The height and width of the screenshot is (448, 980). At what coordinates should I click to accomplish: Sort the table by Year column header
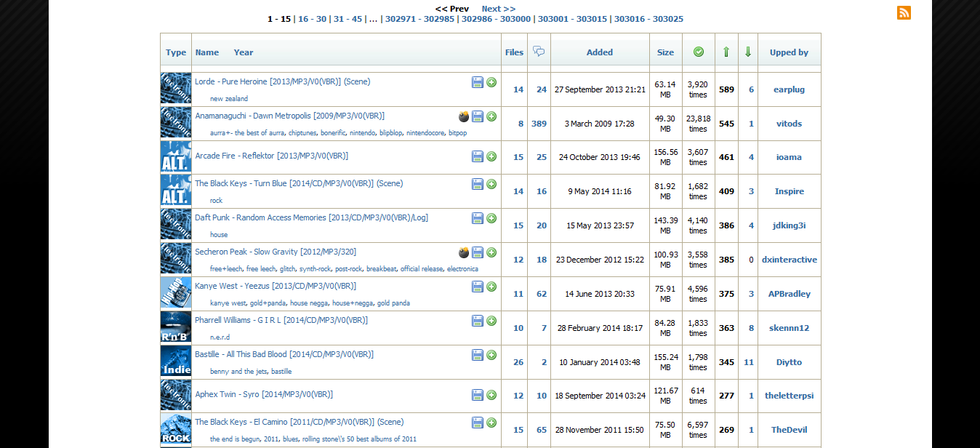(244, 52)
